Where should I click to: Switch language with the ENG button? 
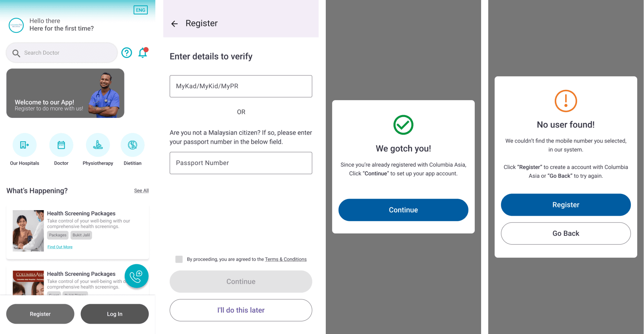(x=141, y=10)
